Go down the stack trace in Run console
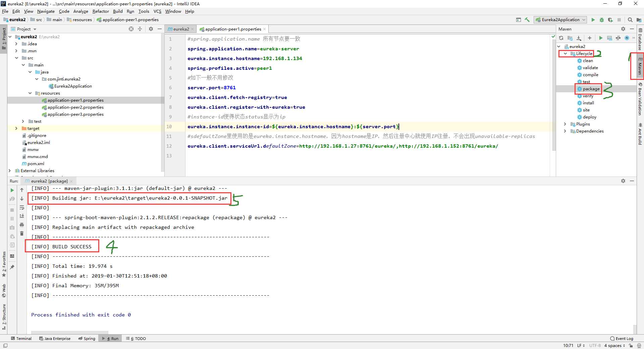The height and width of the screenshot is (349, 644). pyautogui.click(x=22, y=199)
